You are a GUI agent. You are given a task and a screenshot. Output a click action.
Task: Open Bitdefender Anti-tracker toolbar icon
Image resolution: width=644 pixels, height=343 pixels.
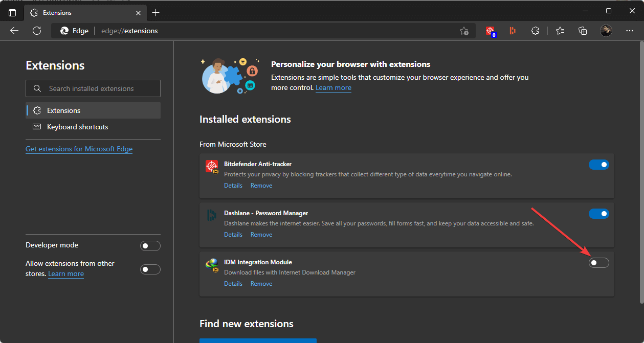pos(491,31)
